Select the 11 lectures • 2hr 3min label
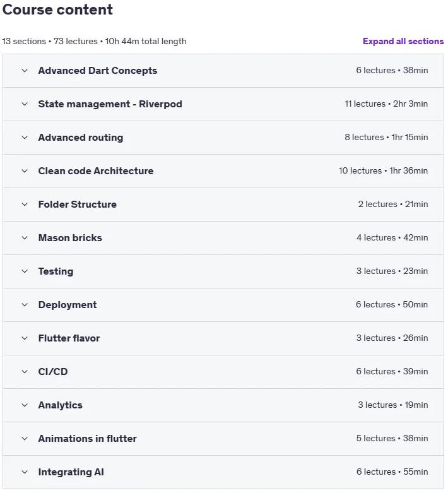The image size is (448, 493). pyautogui.click(x=386, y=104)
